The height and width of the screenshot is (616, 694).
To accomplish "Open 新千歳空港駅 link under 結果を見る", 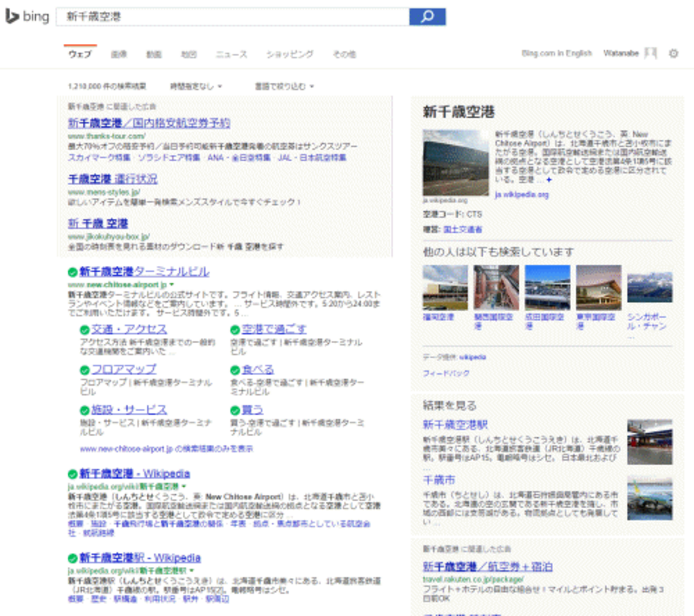I will click(455, 425).
